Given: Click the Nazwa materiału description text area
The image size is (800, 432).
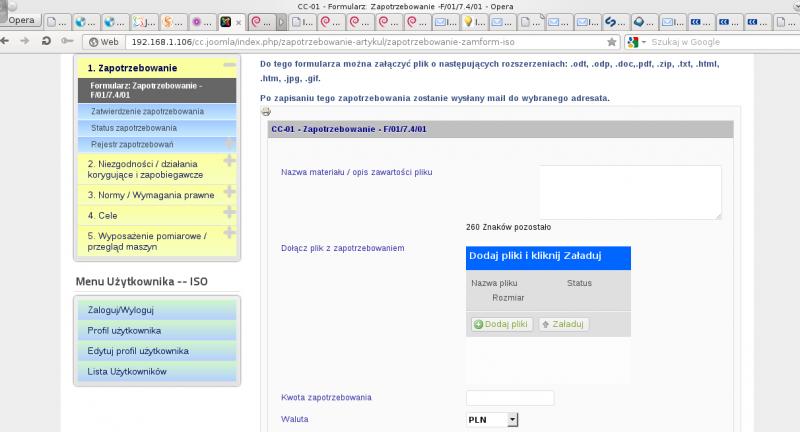Looking at the screenshot, I should (630, 192).
